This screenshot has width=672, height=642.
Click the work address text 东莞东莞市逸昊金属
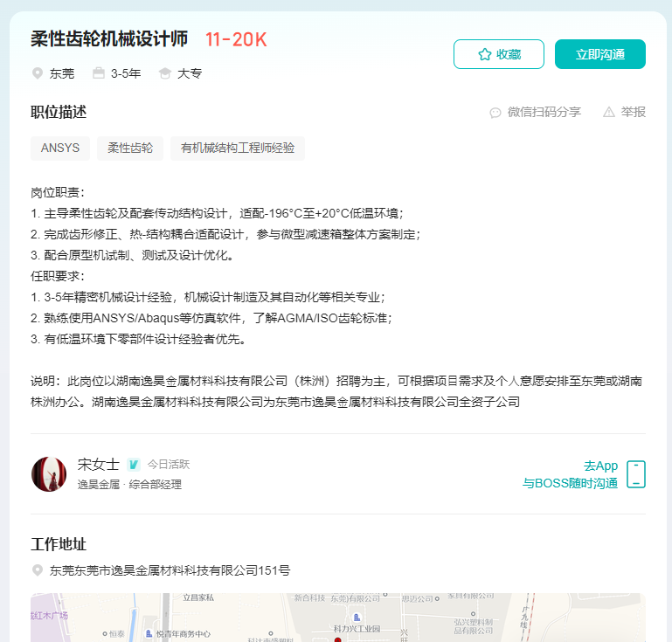tap(170, 570)
